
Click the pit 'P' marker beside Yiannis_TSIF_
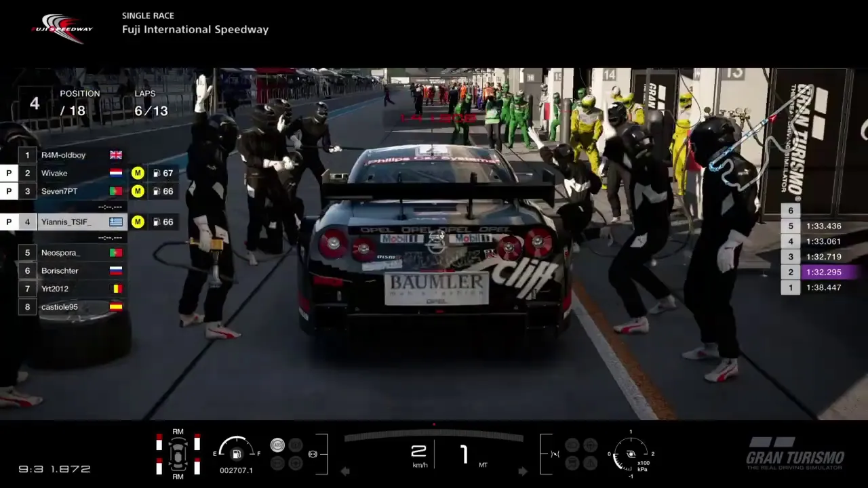(9, 222)
